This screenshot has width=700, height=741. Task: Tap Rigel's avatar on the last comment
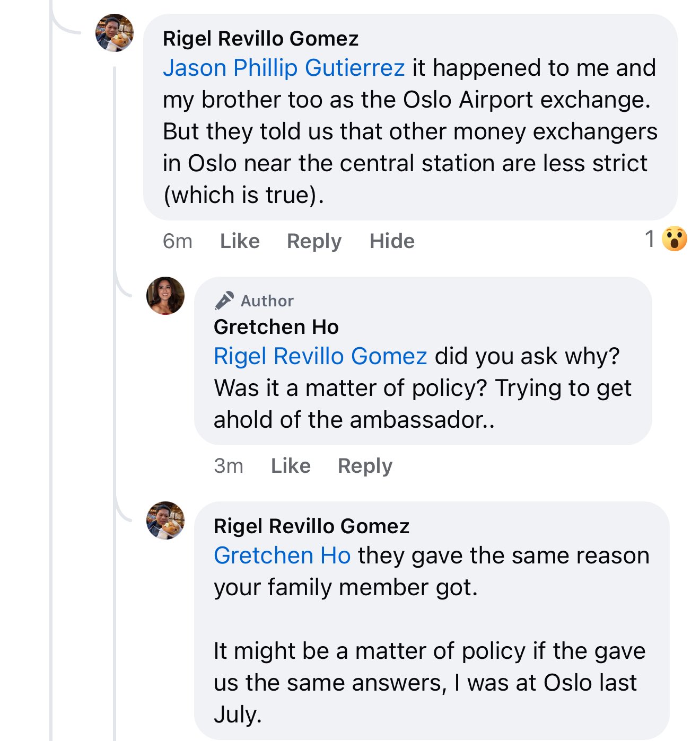(165, 521)
